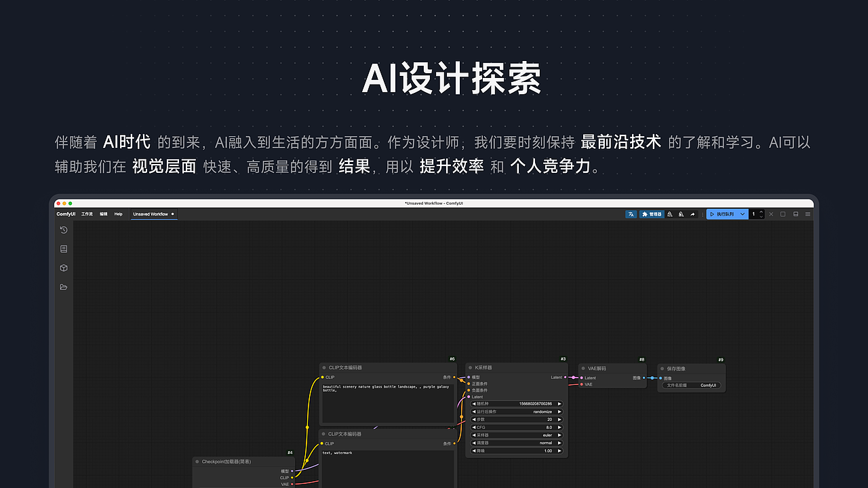Viewport: 868px width, 488px height.
Task: Click the batch count field showing 1
Action: (753, 214)
